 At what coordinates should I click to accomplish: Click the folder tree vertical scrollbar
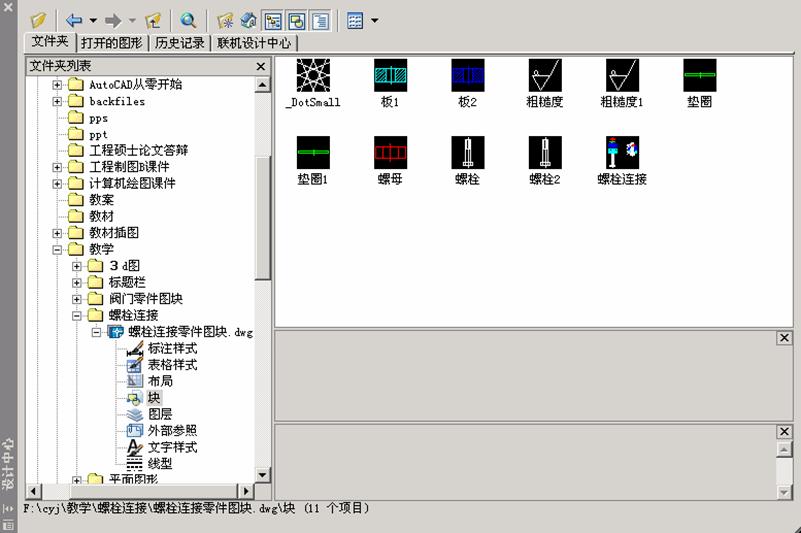point(263,220)
